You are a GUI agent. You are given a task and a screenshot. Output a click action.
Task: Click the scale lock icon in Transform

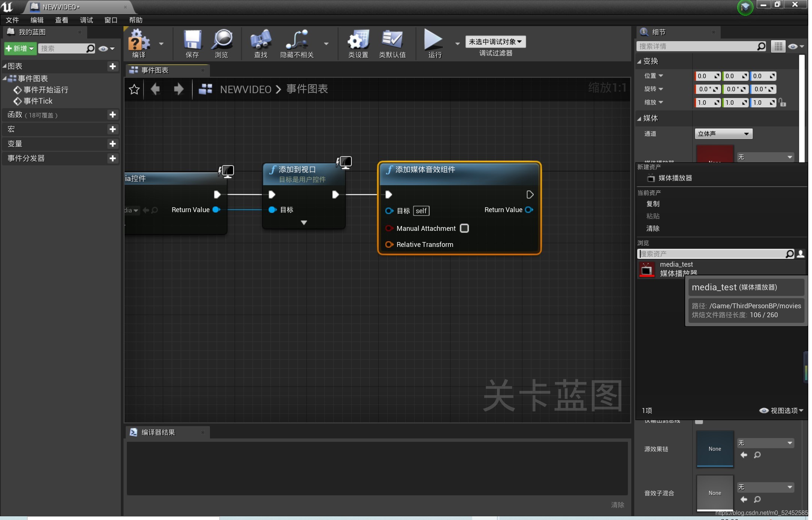pyautogui.click(x=782, y=103)
